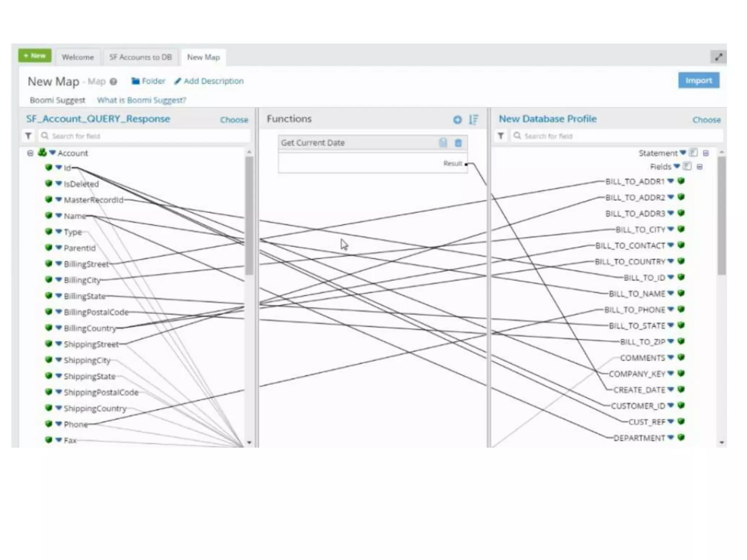Collapse the Account tree node

[30, 153]
